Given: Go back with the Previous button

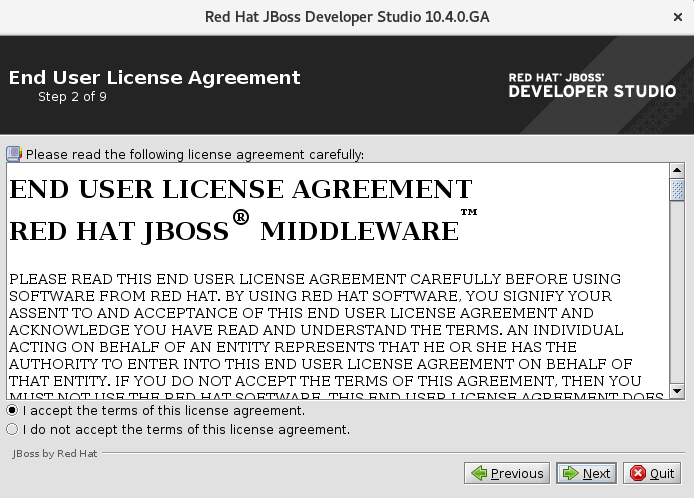Looking at the screenshot, I should 507,473.
